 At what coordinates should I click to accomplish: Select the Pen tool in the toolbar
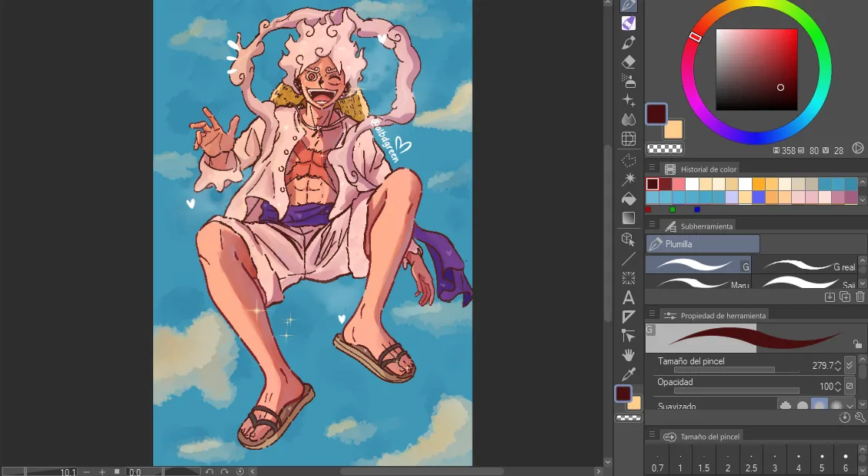[x=629, y=5]
